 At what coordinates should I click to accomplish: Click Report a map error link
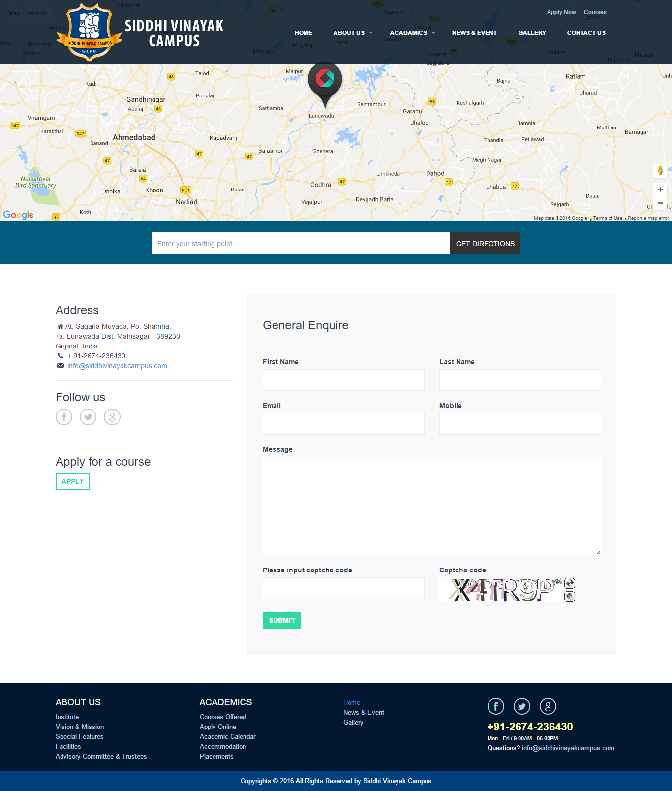(648, 218)
